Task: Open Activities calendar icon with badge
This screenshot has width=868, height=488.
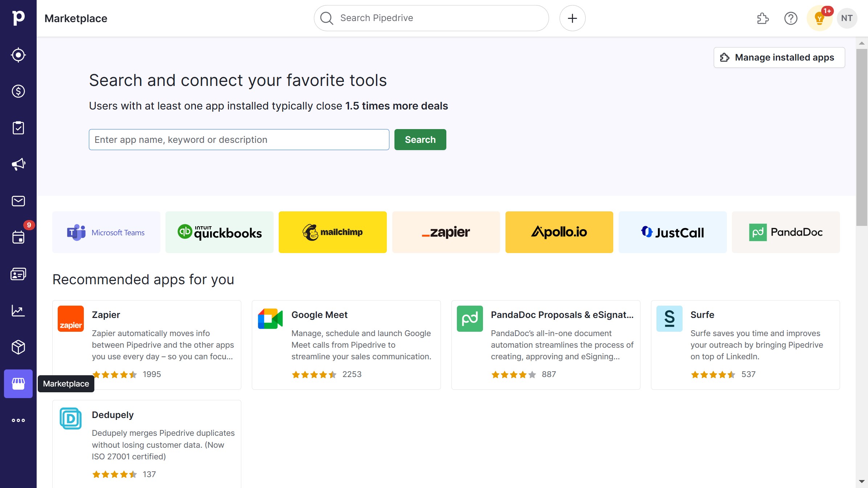Action: [x=18, y=237]
